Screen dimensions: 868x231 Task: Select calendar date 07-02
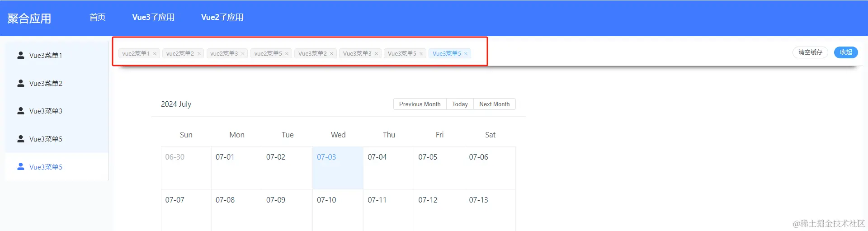pyautogui.click(x=287, y=168)
